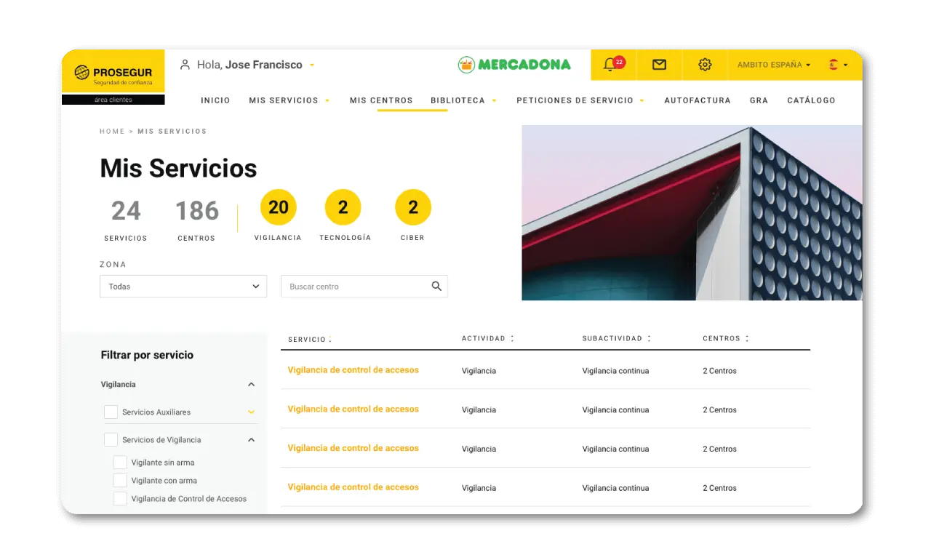Click the search magnifier in Buscar centro field

click(436, 286)
